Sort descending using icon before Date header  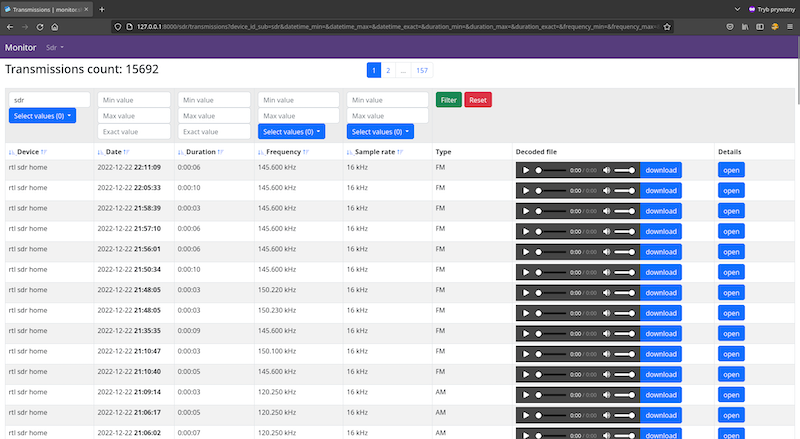[x=101, y=152]
